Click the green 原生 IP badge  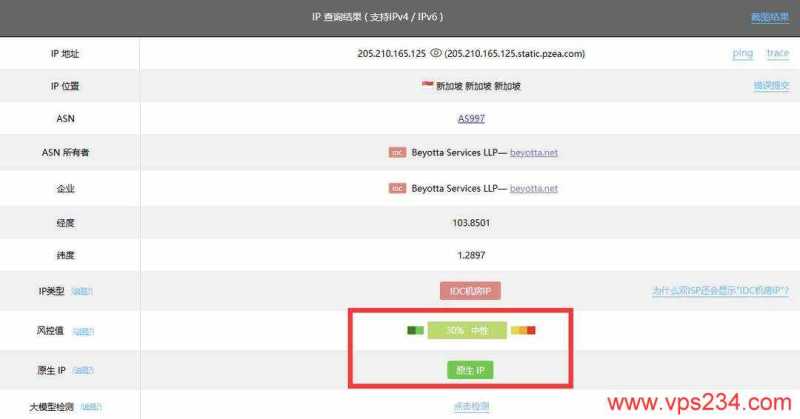(x=470, y=370)
